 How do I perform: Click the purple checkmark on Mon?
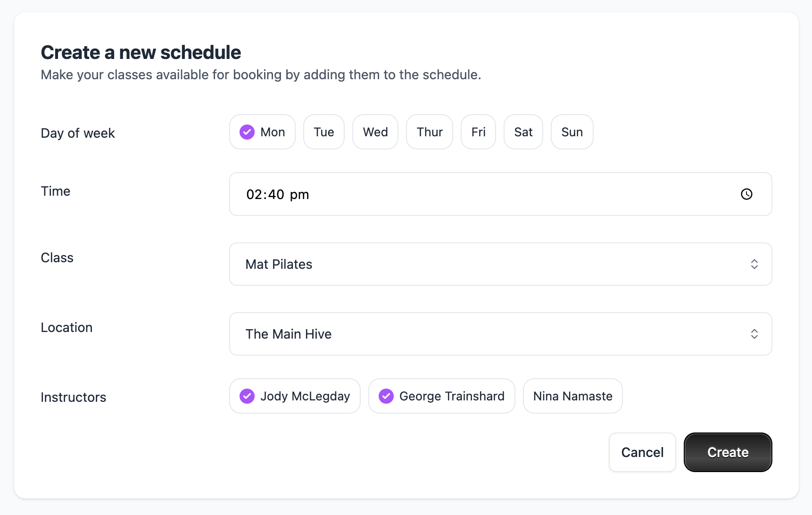[x=247, y=132]
